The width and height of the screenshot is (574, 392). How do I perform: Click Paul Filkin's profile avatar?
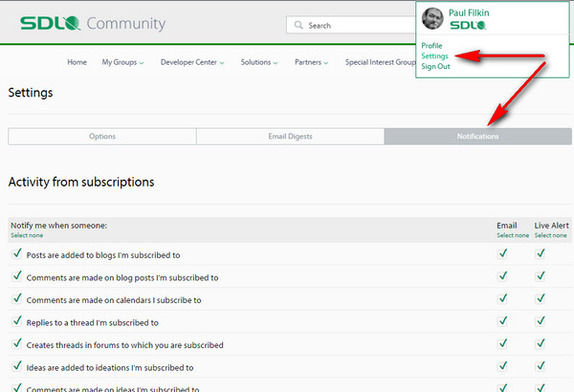point(432,18)
